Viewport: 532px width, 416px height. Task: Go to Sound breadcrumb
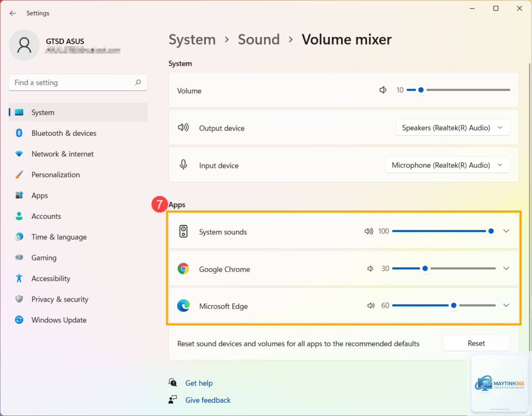pos(259,40)
